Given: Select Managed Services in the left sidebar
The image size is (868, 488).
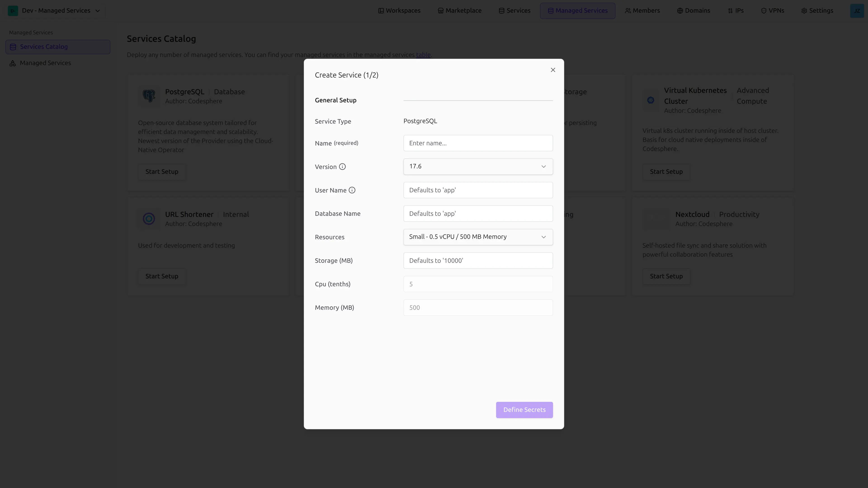Looking at the screenshot, I should [45, 63].
